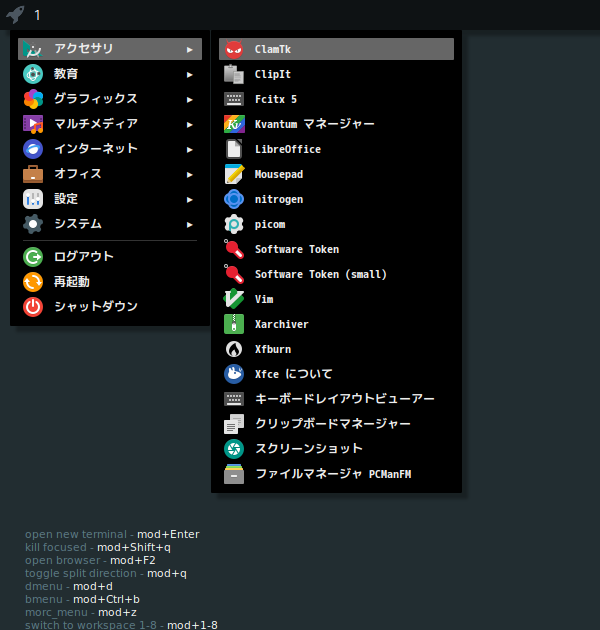Click the Xfce mouse logo icon
The image size is (600, 630).
tap(233, 374)
